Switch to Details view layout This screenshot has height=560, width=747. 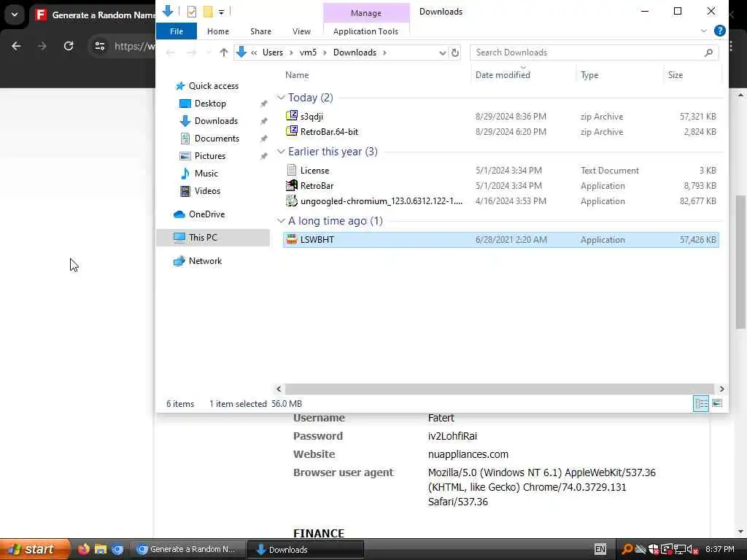tap(701, 403)
